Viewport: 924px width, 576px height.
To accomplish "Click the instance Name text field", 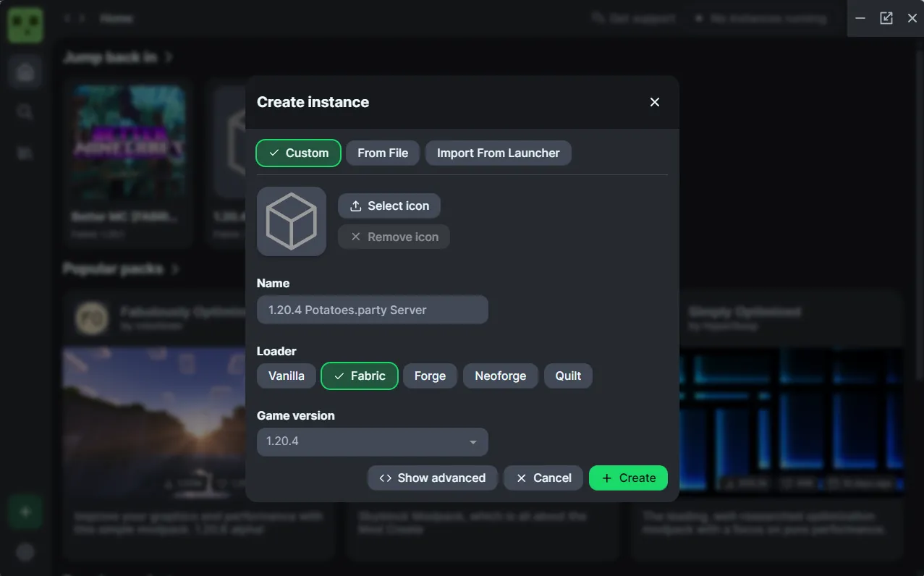I will point(372,310).
